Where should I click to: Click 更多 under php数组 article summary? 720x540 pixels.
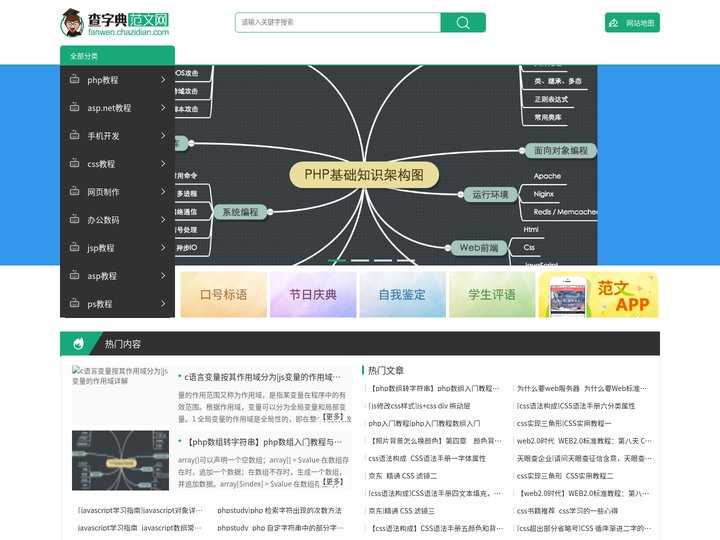point(333,482)
